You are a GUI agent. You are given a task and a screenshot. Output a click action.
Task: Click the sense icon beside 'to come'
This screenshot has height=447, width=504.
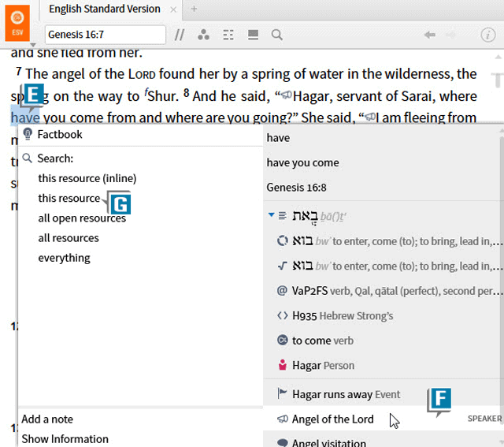(283, 340)
